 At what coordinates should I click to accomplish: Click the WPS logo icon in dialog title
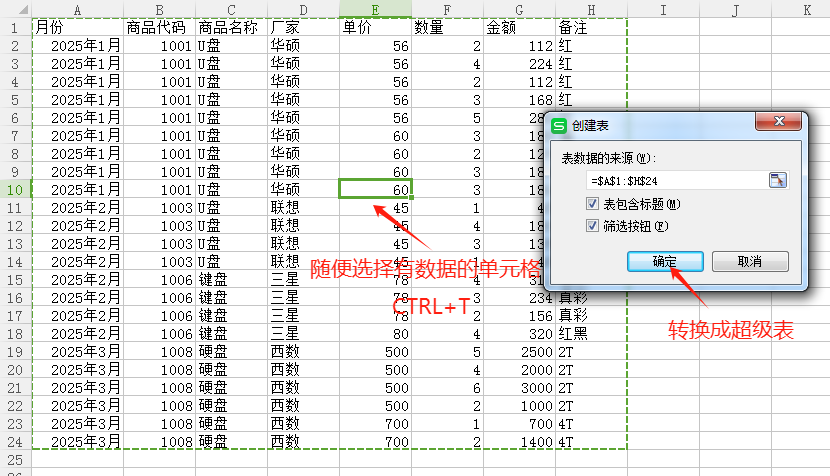(559, 126)
